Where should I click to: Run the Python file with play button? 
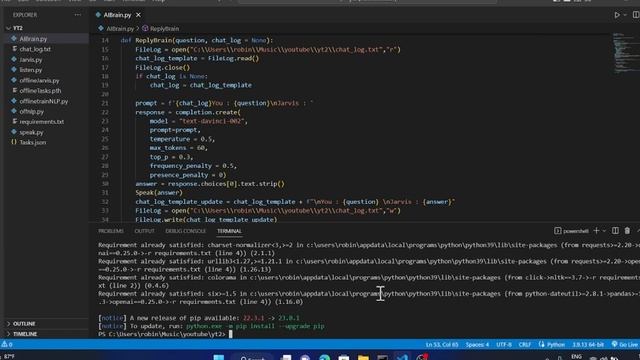click(617, 15)
